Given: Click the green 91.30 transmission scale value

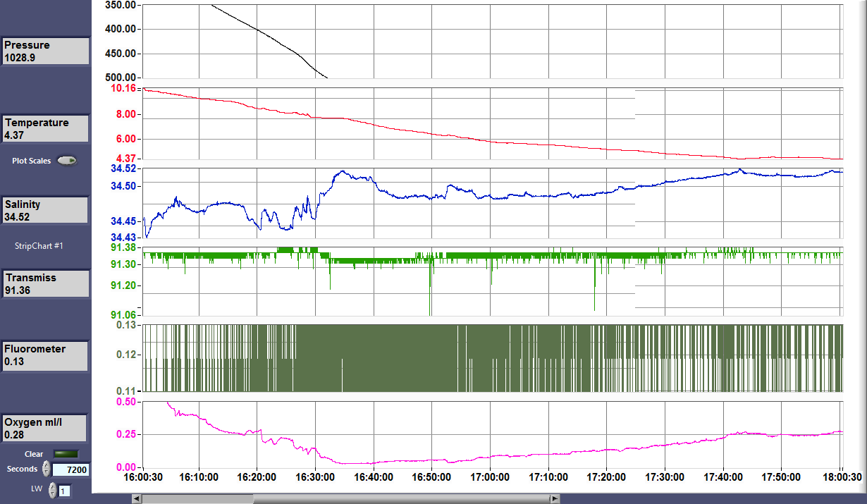Looking at the screenshot, I should click(x=124, y=264).
